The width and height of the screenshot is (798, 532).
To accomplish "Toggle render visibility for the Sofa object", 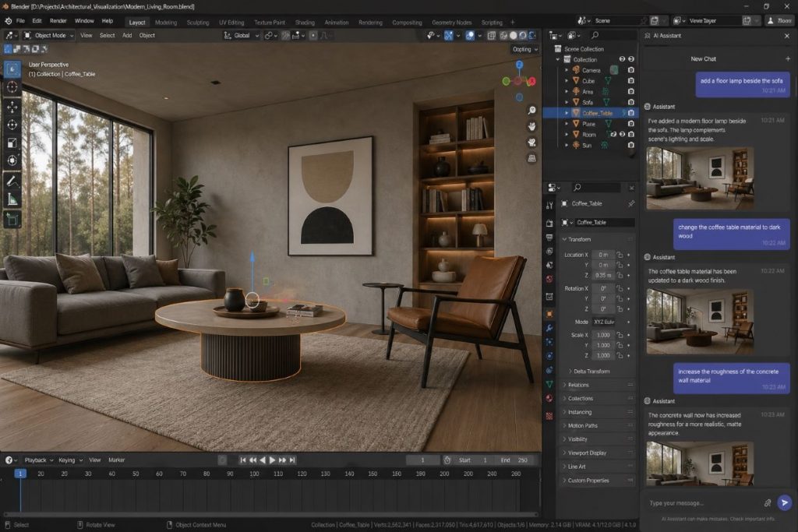I will (630, 102).
